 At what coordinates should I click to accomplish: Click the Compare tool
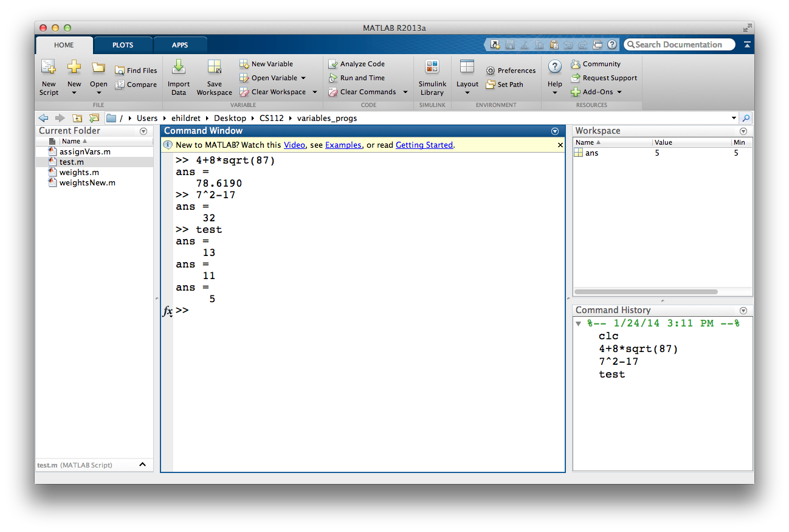[x=136, y=85]
